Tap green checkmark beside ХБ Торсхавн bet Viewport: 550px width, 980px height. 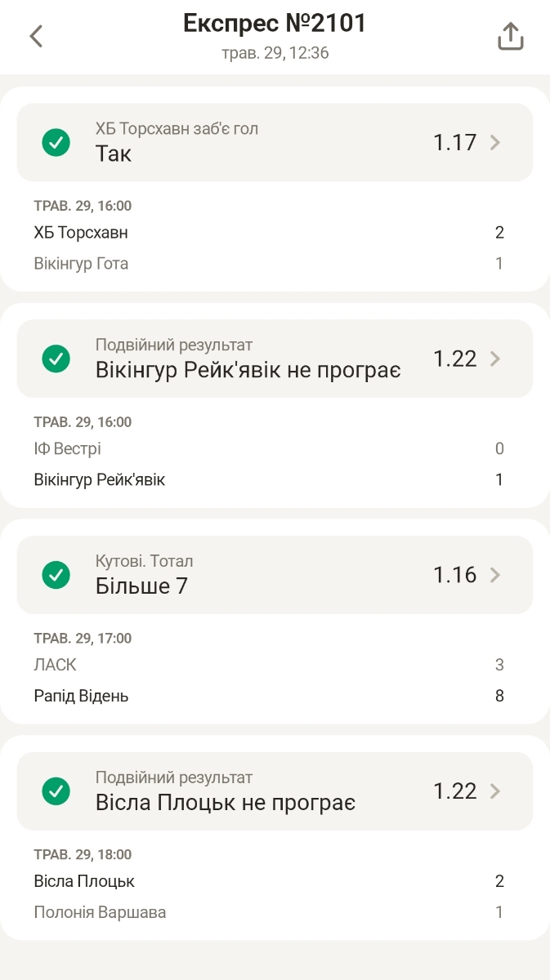click(x=56, y=143)
